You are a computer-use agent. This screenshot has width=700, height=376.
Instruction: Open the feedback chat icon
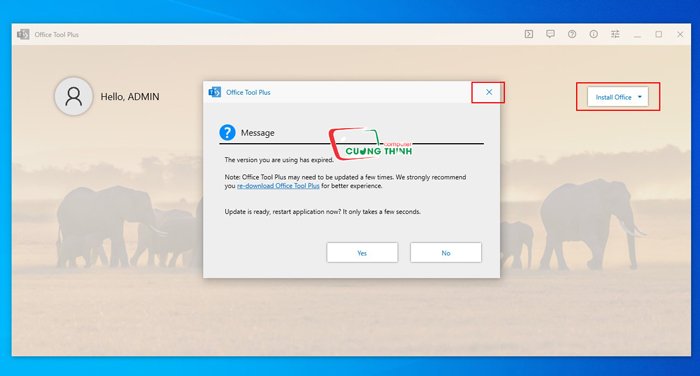550,34
